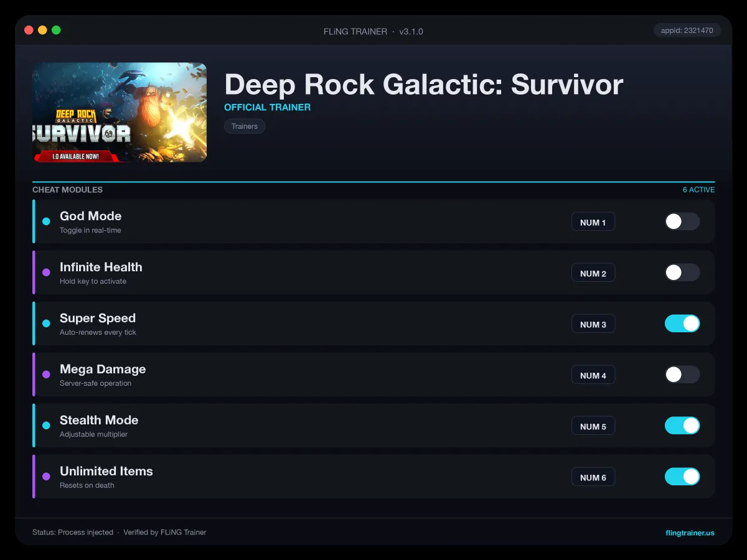Viewport: 747px width, 560px height.
Task: Select the NUM 3 hotkey badge
Action: pyautogui.click(x=593, y=324)
